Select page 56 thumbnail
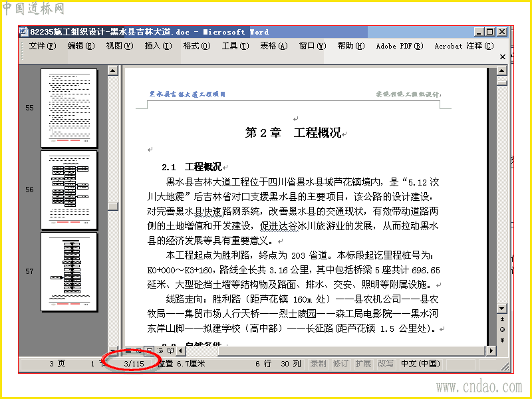This screenshot has height=399, width=532. pos(69,190)
